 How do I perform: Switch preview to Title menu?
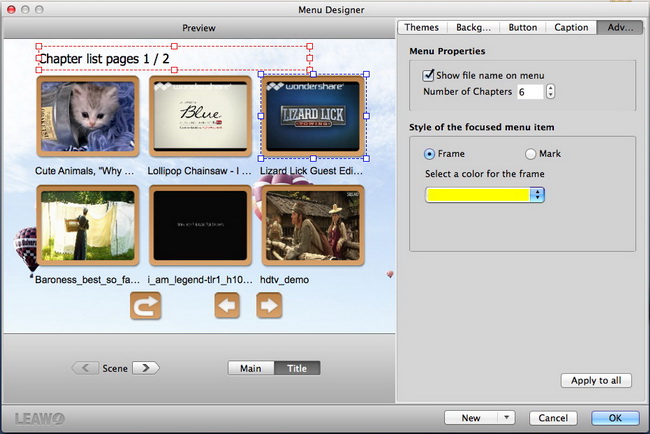(297, 368)
